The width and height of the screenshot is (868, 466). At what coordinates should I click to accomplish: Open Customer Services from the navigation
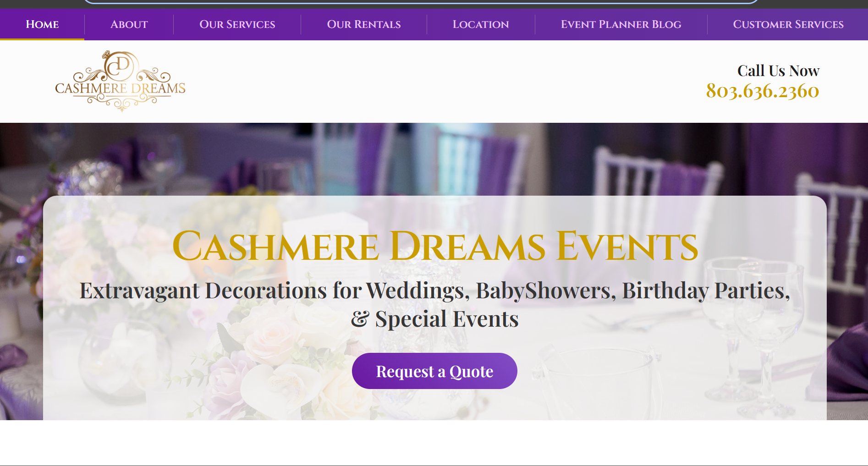[788, 24]
